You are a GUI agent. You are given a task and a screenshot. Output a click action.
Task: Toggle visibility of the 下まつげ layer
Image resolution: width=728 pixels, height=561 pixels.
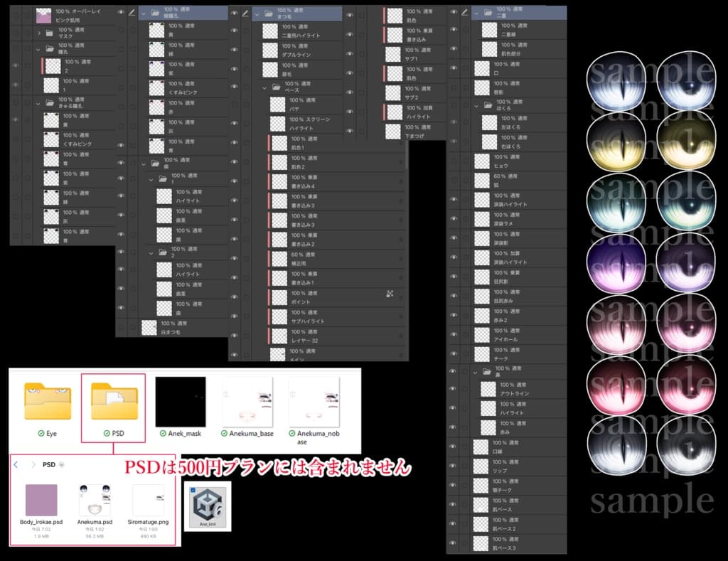[350, 131]
